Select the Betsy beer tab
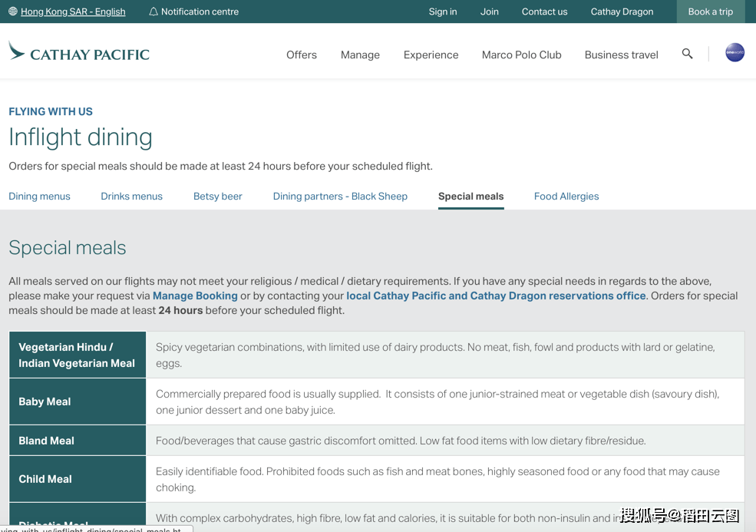756x532 pixels. click(218, 197)
